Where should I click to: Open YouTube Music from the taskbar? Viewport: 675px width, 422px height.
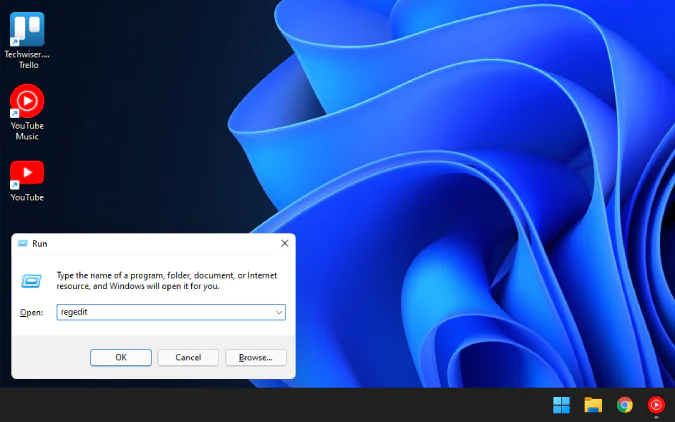(656, 405)
